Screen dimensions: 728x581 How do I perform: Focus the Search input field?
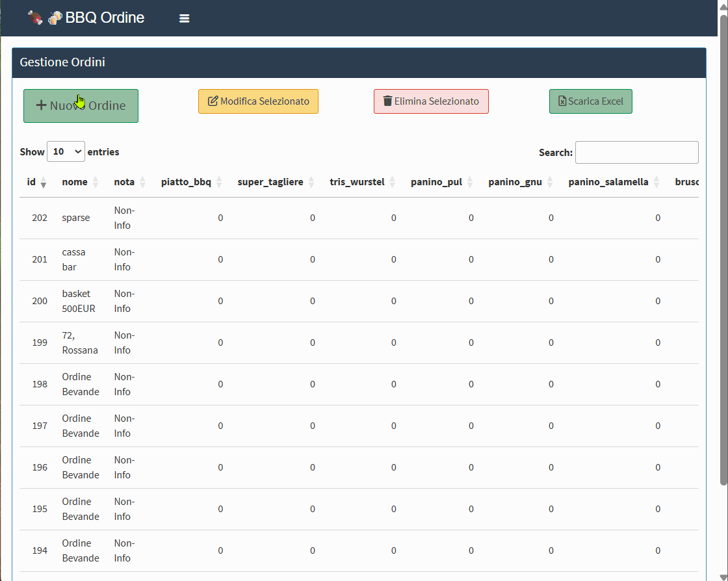coord(636,153)
